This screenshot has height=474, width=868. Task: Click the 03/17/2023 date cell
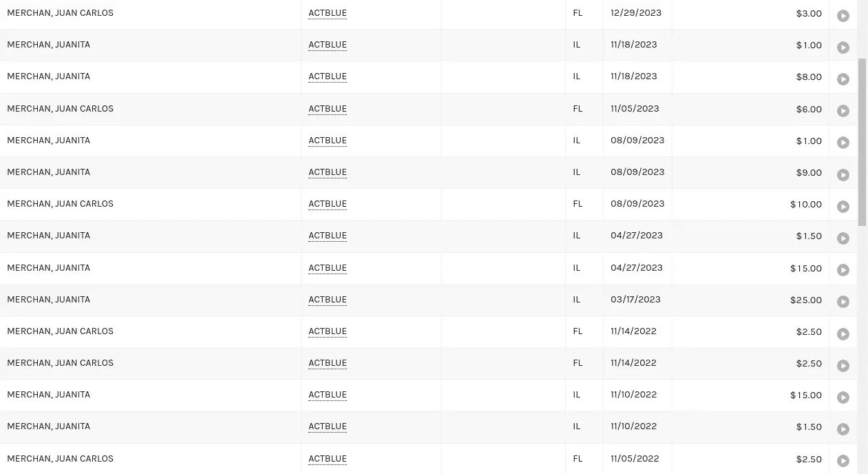pos(635,300)
